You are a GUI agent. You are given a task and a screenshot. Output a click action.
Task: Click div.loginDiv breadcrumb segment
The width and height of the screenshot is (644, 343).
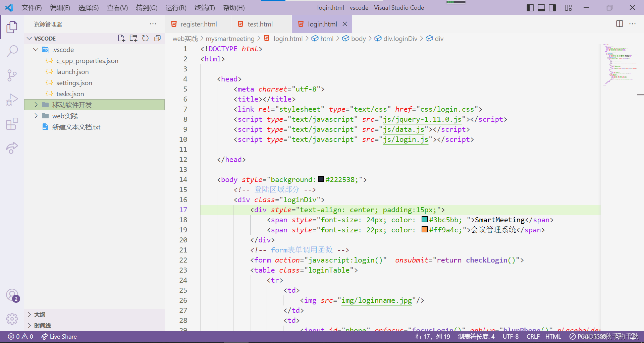396,39
